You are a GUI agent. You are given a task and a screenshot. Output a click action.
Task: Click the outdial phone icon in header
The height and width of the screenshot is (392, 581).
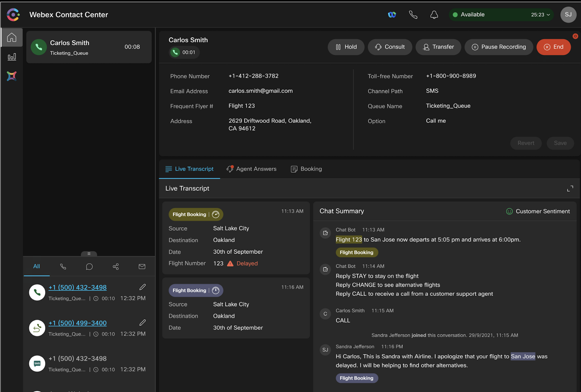(x=413, y=15)
